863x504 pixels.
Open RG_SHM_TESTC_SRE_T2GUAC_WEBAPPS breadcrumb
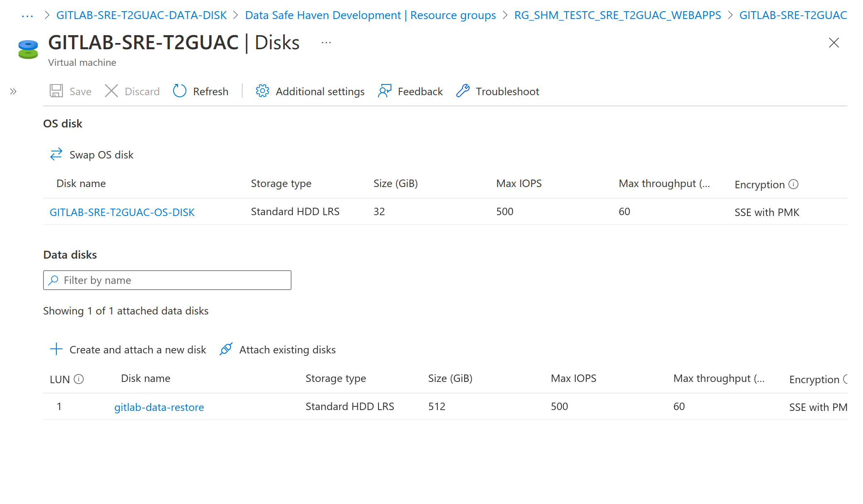(617, 15)
